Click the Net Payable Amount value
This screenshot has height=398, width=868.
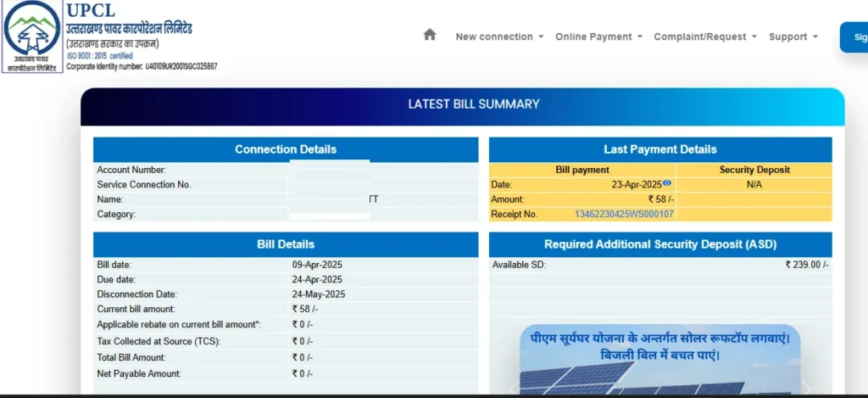tap(303, 374)
